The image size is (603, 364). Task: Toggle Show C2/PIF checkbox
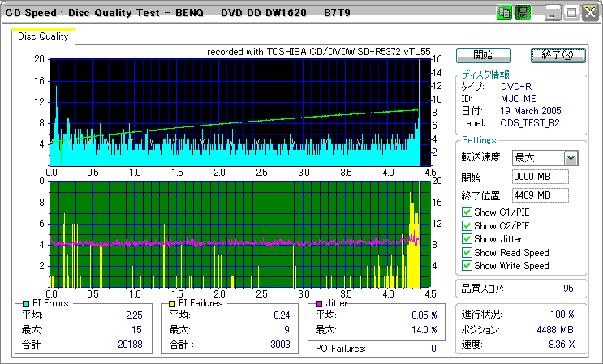click(x=467, y=225)
